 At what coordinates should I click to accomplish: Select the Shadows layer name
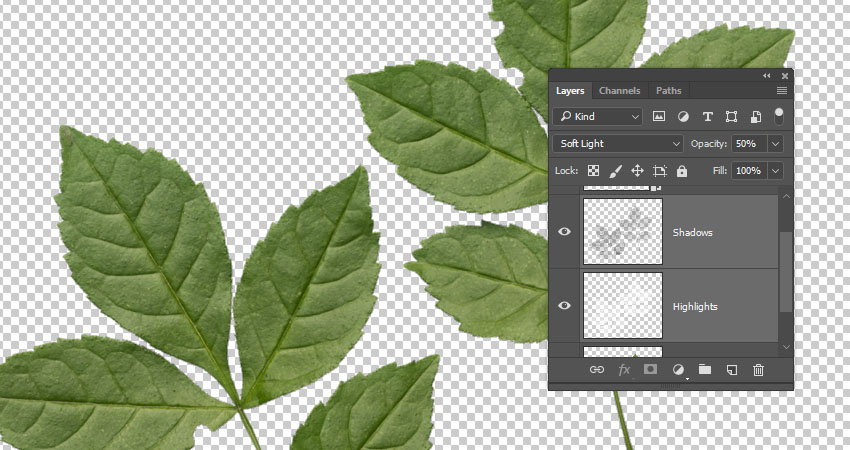pyautogui.click(x=692, y=233)
